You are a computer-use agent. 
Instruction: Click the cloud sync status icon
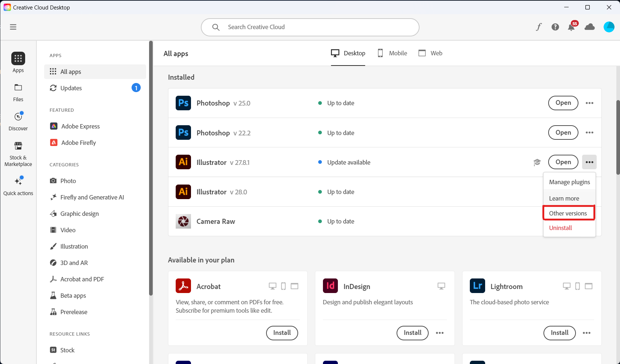[589, 27]
